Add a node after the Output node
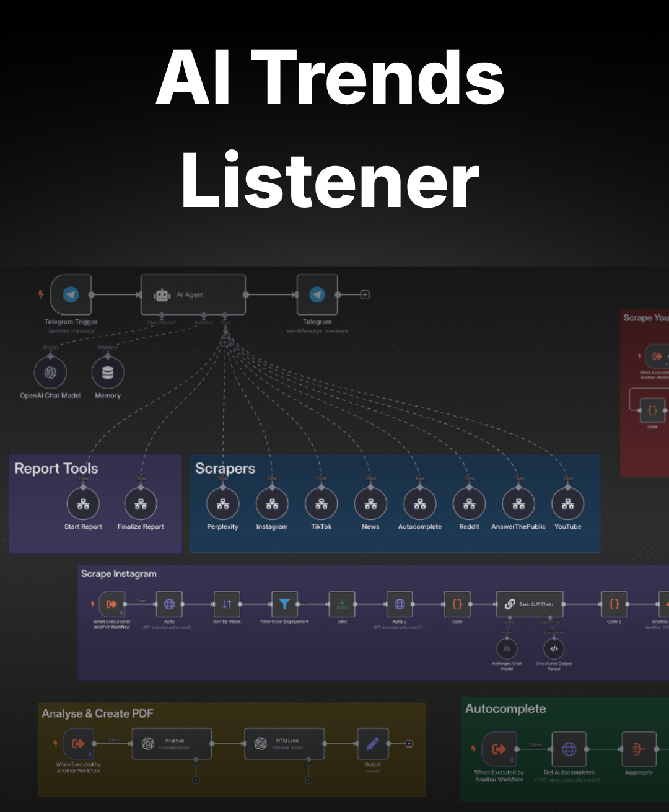The image size is (669, 812). [409, 743]
